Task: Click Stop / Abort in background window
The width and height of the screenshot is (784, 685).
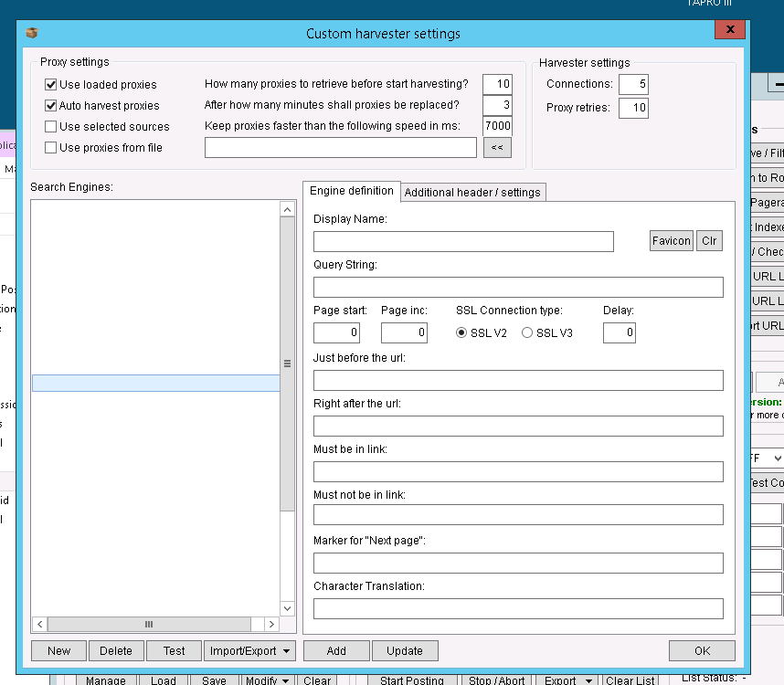Action: click(496, 680)
